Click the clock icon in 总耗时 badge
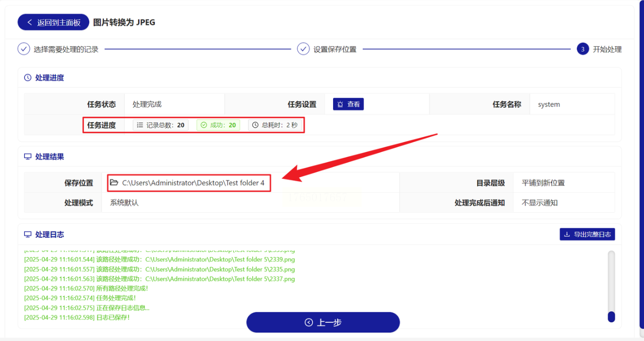The width and height of the screenshot is (644, 341). click(255, 125)
